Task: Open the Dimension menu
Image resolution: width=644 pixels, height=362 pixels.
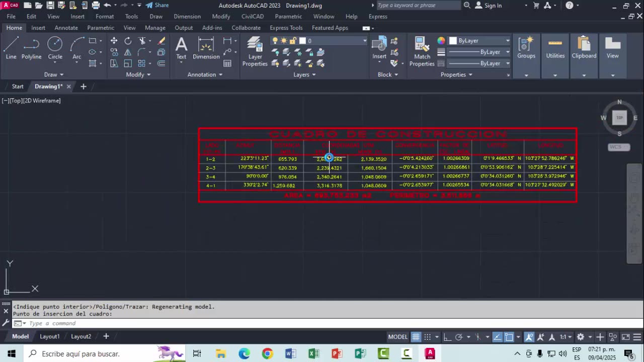Action: pyautogui.click(x=187, y=17)
